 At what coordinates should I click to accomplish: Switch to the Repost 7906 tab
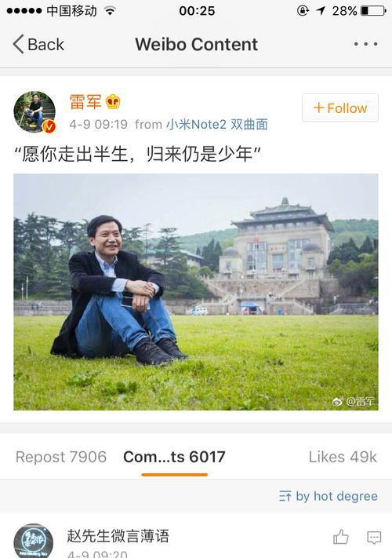coord(61,457)
